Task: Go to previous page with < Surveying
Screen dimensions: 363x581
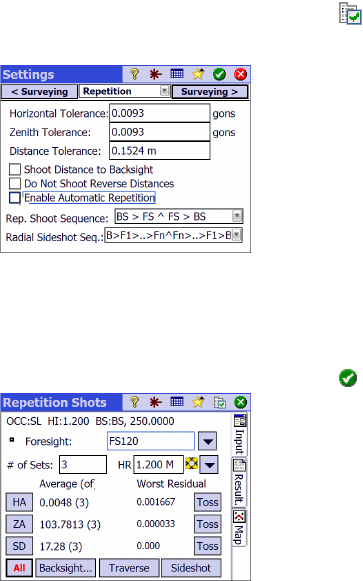Action: (39, 92)
